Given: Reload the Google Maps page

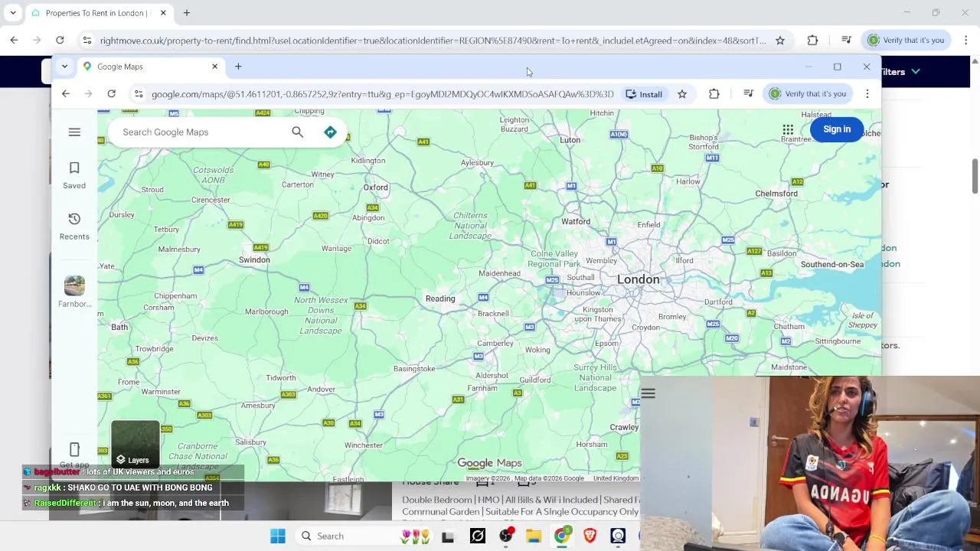Looking at the screenshot, I should point(111,94).
